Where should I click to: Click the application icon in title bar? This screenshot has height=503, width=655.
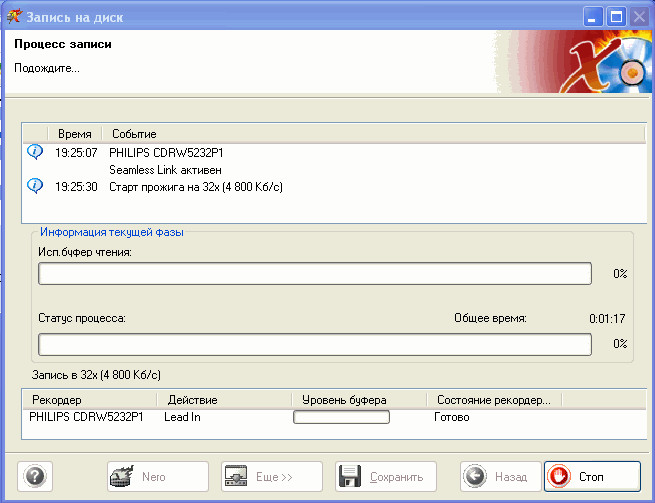click(x=14, y=16)
